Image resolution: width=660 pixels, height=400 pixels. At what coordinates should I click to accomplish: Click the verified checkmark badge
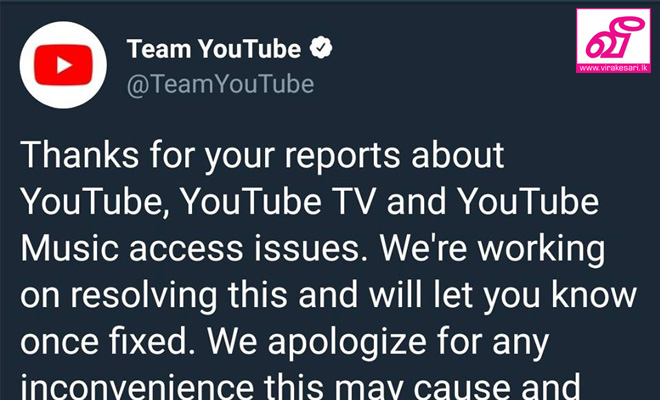(321, 48)
